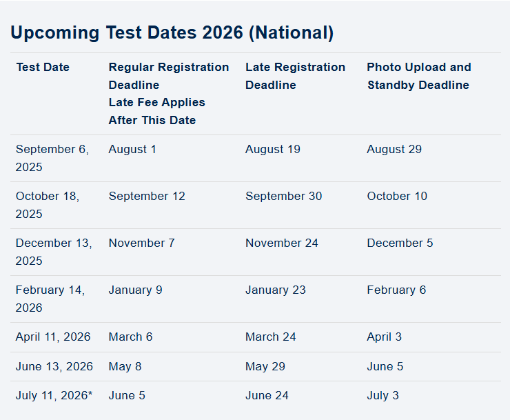This screenshot has height=420, width=510.
Task: Click the August 1 regular deadline cell
Action: tap(132, 149)
